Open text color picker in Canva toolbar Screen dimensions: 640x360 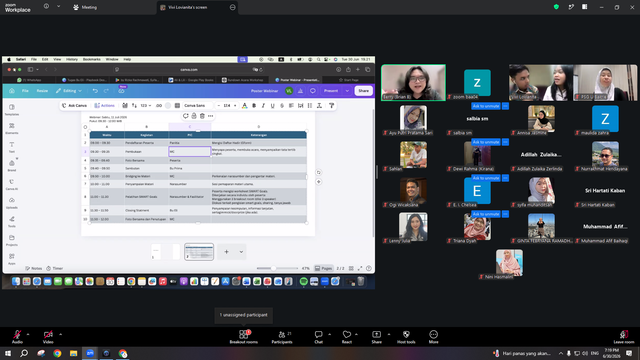point(244,105)
